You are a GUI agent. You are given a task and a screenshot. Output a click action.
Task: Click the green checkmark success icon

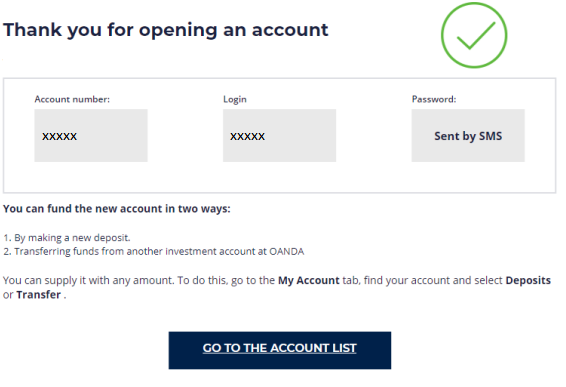point(474,35)
